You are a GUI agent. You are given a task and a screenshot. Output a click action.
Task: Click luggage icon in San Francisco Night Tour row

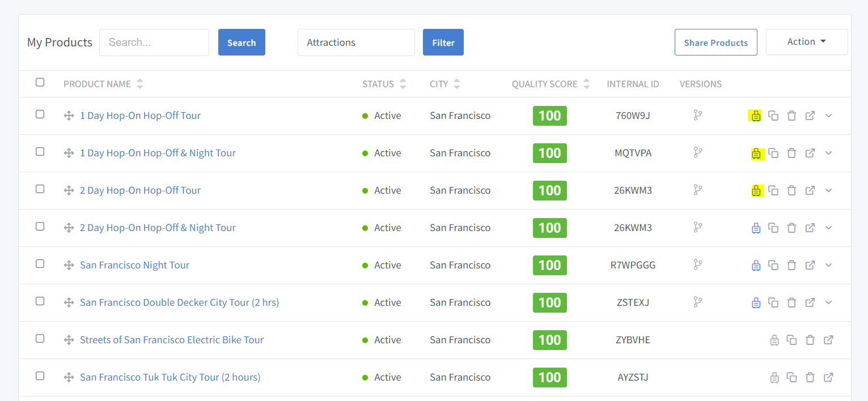click(756, 265)
